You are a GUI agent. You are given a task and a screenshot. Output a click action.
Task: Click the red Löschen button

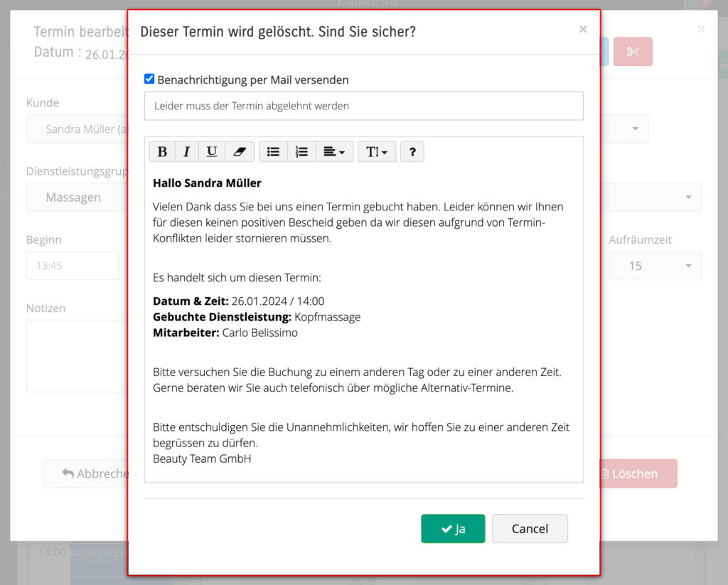638,473
